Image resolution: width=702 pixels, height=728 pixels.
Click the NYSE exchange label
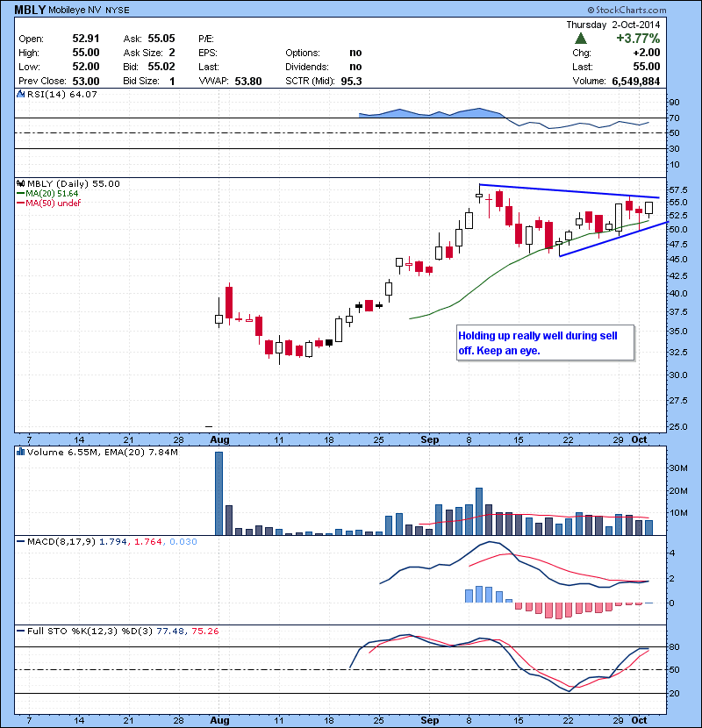point(117,11)
